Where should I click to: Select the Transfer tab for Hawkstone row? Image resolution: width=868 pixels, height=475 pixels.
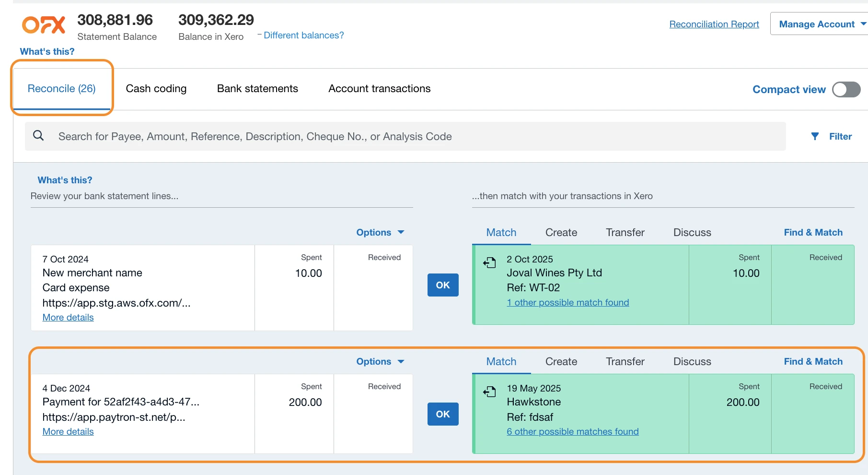coord(625,361)
